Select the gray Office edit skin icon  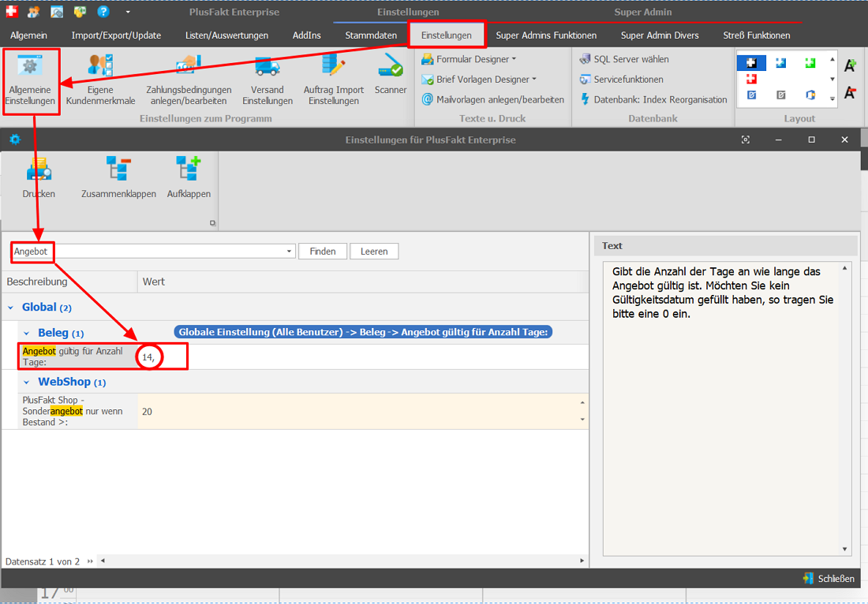[x=781, y=95]
